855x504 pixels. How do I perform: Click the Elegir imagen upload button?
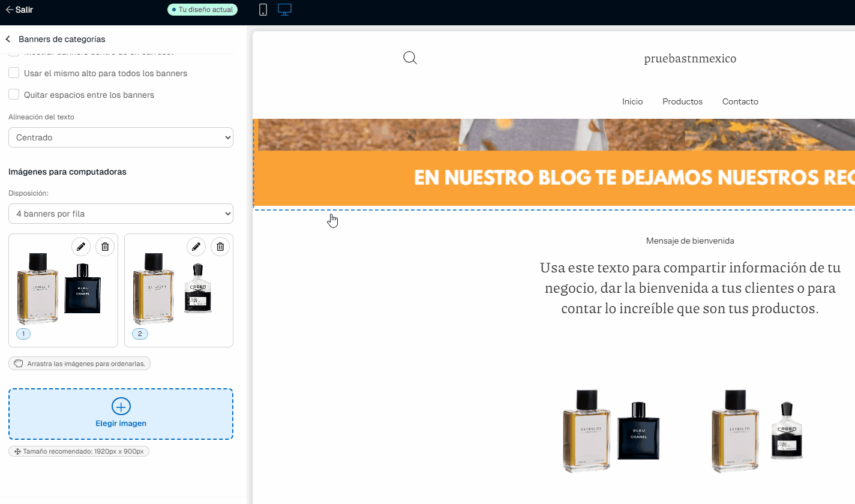point(121,413)
